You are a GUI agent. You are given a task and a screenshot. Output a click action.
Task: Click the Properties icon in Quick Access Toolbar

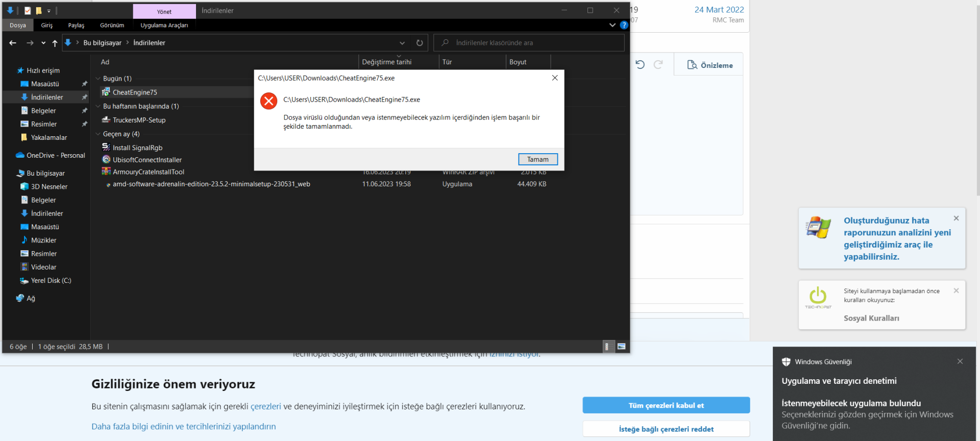tap(28, 10)
